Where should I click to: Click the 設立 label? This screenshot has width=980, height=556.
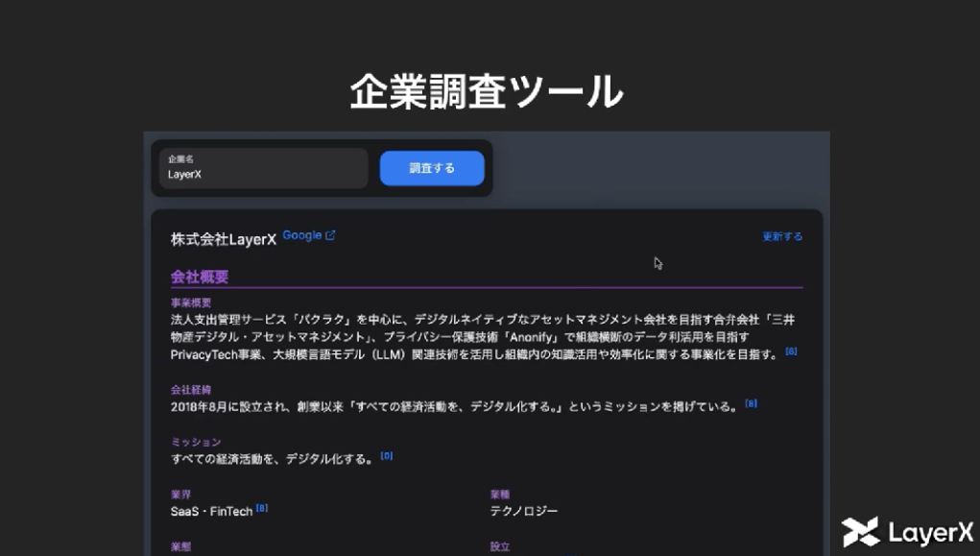click(499, 546)
